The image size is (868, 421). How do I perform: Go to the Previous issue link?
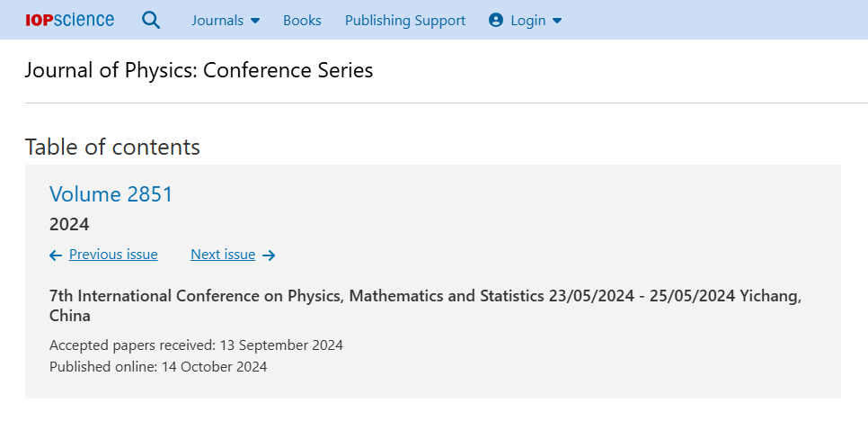[x=113, y=255]
